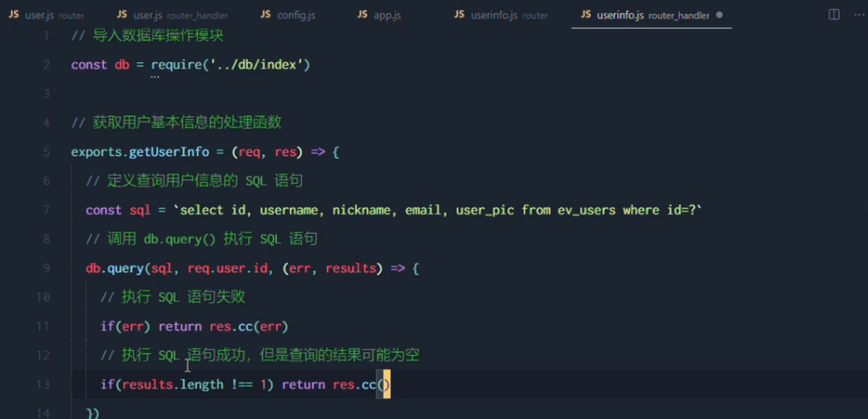Click line number 5 in the gutter

46,152
